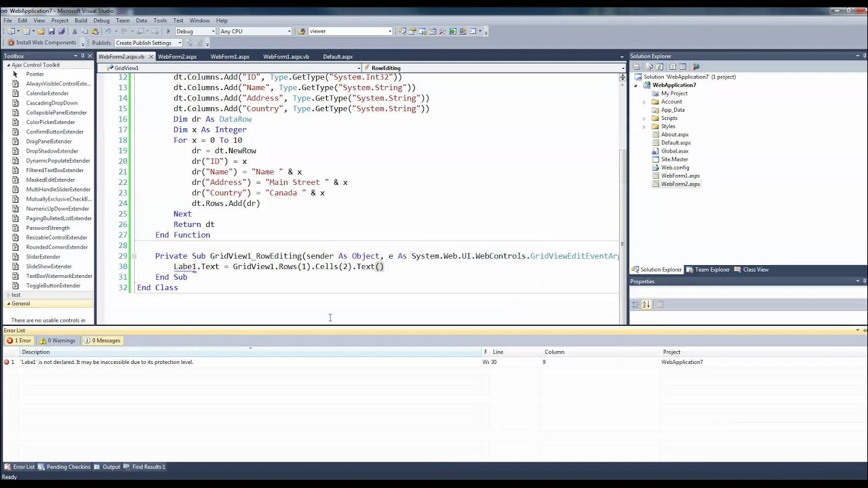Collapse the Ajax Control Toolkit group
The width and height of the screenshot is (868, 488).
(x=8, y=65)
